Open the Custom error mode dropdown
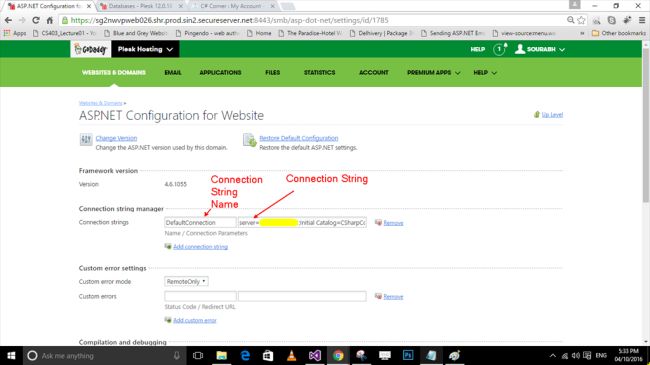Screen dimensions: 650x365 point(186,281)
